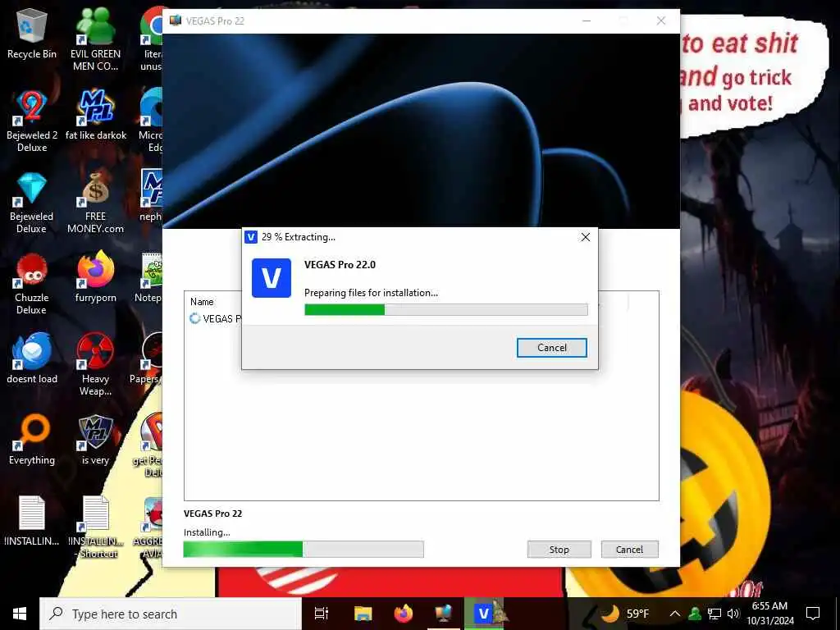Select Bejeweled 2 Deluxe desktop icon
Image resolution: width=840 pixels, height=630 pixels.
[32, 121]
